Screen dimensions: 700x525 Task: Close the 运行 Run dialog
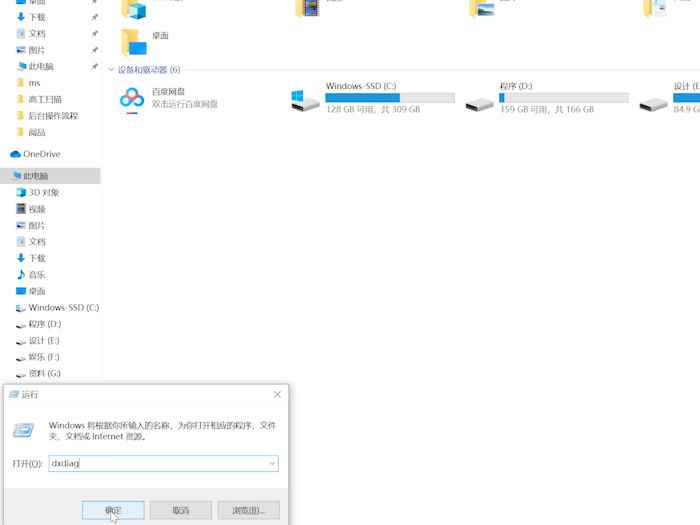[277, 394]
